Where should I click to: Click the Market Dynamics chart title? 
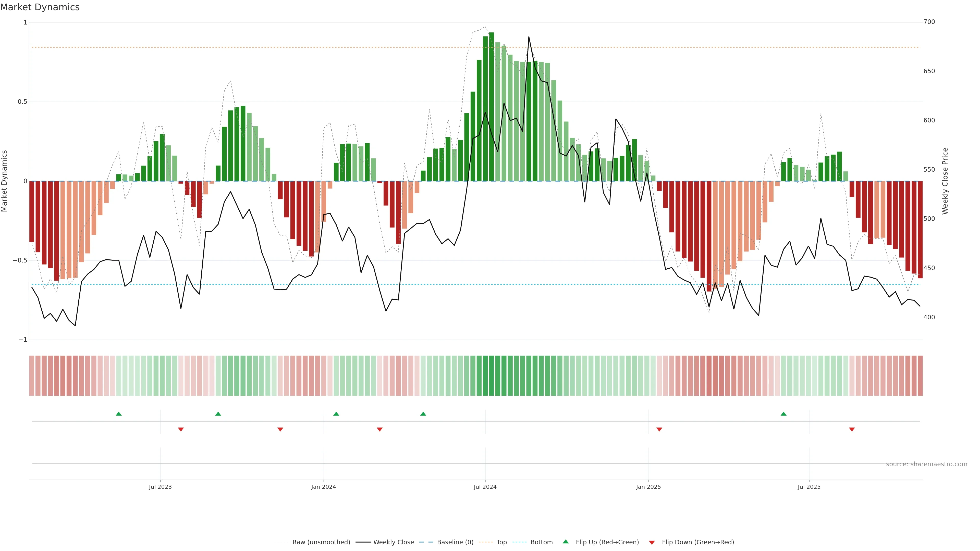tap(40, 7)
